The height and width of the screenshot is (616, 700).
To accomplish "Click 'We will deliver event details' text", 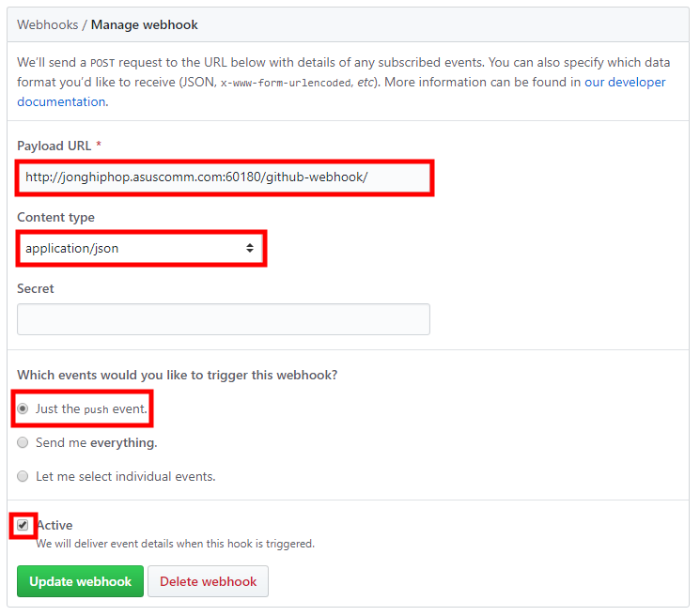I will point(176,544).
